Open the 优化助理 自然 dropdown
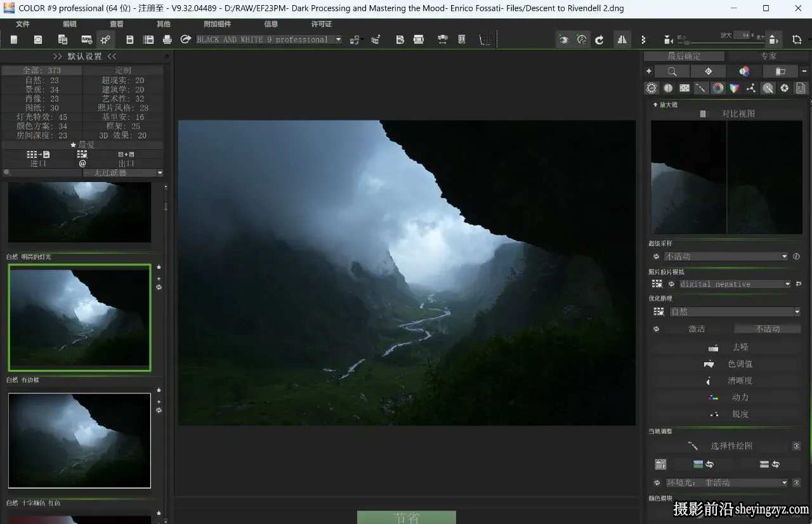The height and width of the screenshot is (524, 812). tap(735, 311)
